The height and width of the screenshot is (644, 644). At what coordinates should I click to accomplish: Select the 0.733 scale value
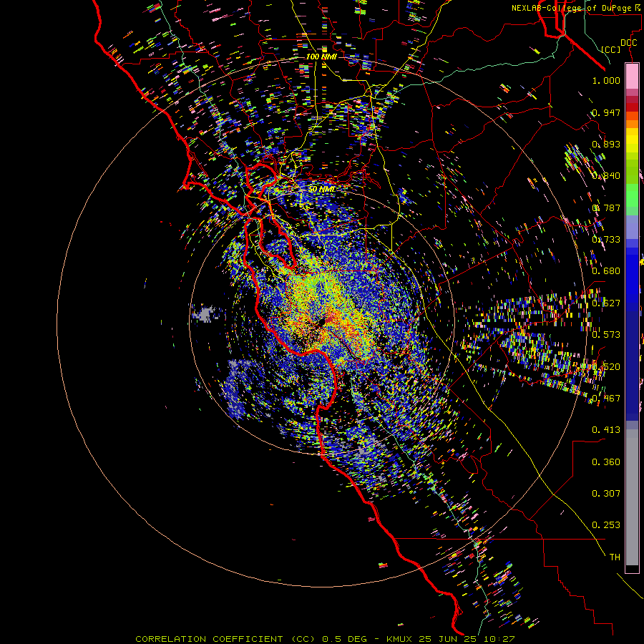[606, 240]
